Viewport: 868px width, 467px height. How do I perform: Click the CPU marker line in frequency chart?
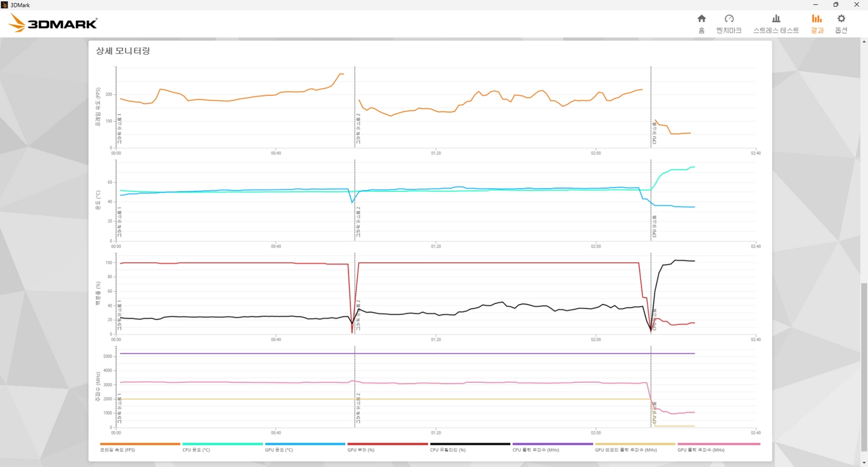(651, 386)
